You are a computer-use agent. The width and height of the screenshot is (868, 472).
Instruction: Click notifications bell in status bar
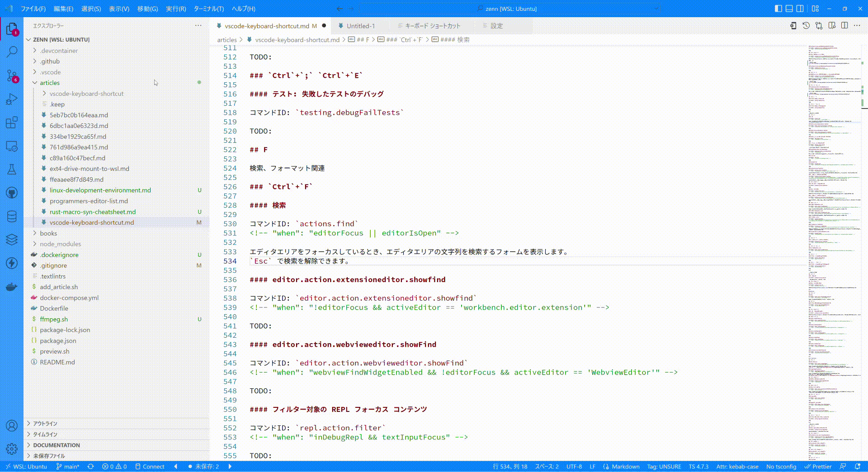tap(858, 467)
